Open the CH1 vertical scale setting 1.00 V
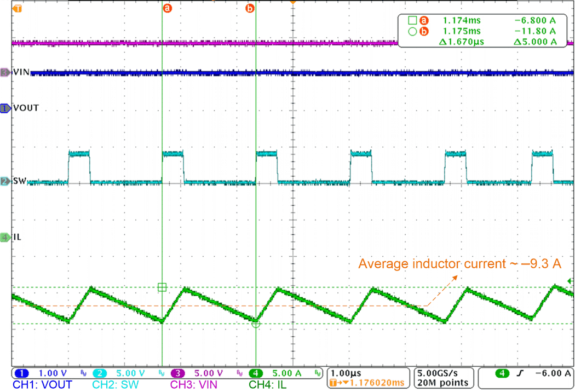Viewport: 575px width, 392px height. pos(53,373)
